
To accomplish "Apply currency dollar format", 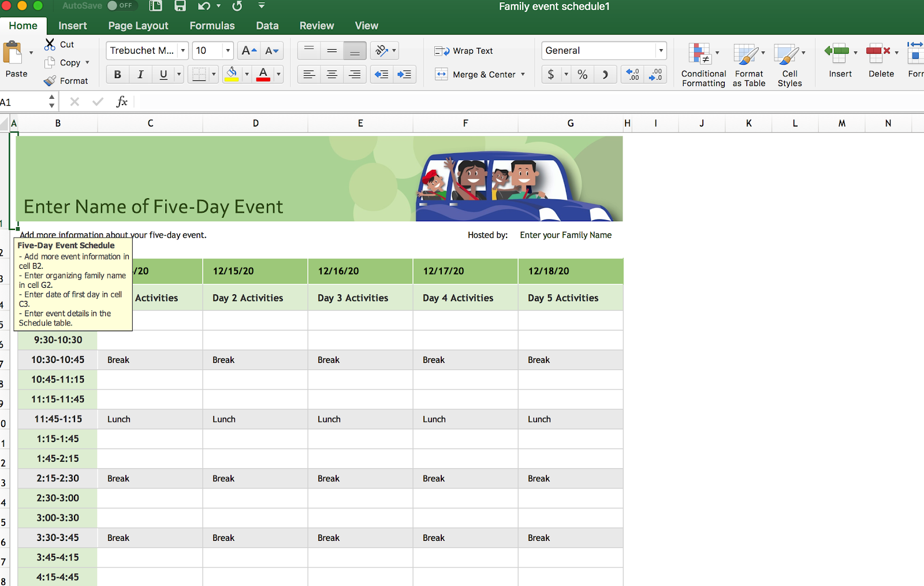I will point(551,75).
